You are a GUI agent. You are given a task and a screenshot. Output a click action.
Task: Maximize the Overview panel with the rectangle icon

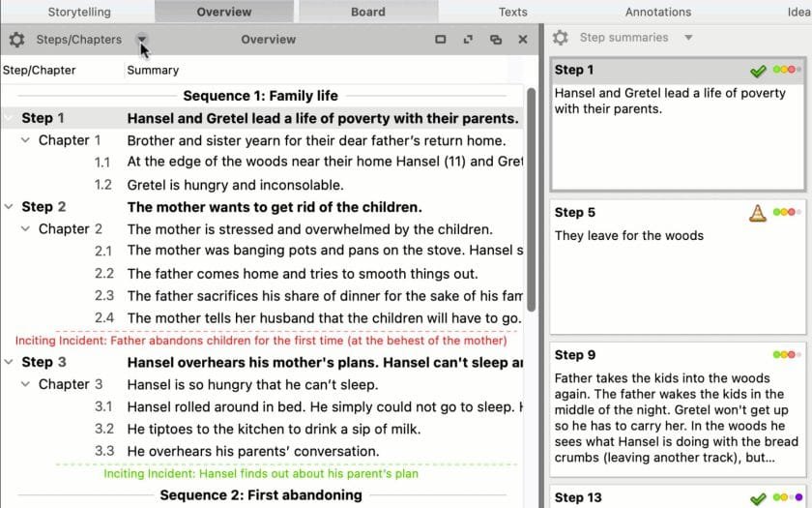441,40
